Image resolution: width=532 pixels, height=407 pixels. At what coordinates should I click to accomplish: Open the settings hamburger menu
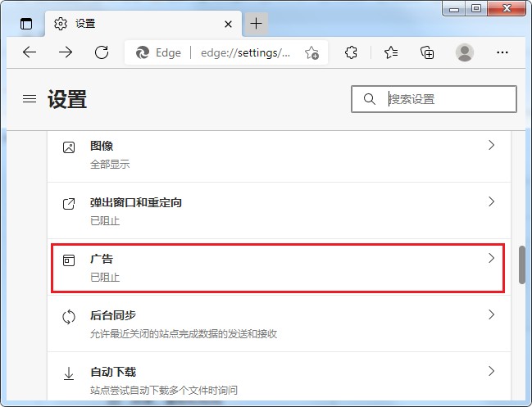point(30,99)
